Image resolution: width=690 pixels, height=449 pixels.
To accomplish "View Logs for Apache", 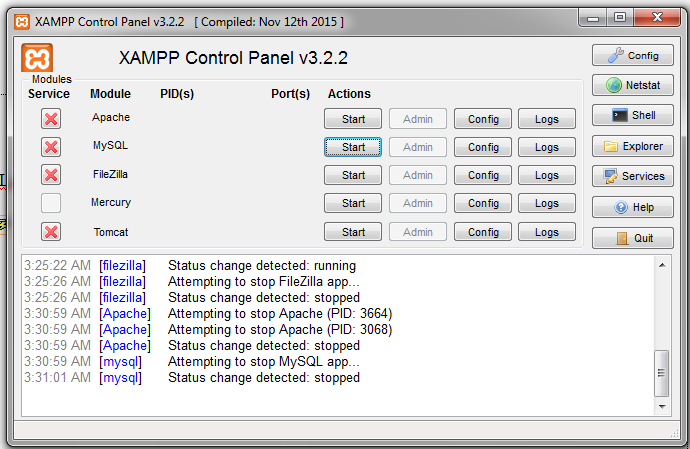I will pos(547,119).
